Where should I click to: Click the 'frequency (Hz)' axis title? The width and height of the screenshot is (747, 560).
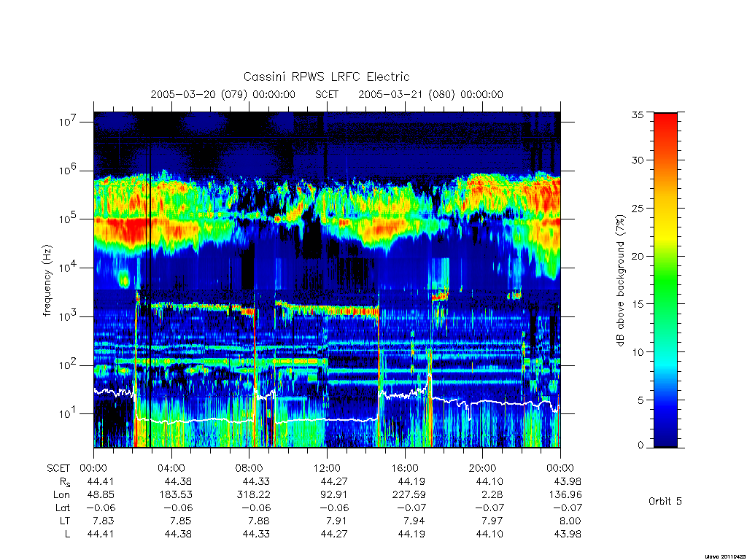(47, 281)
